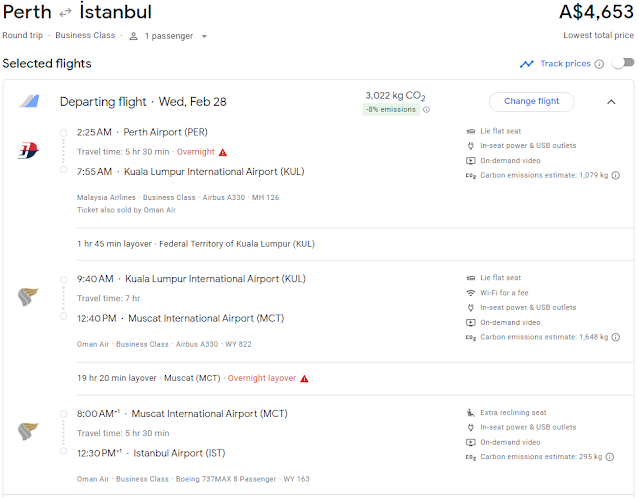This screenshot has width=639, height=498.
Task: Click '12:30 PM · Istanbul Airport (IST)'
Action: [151, 453]
